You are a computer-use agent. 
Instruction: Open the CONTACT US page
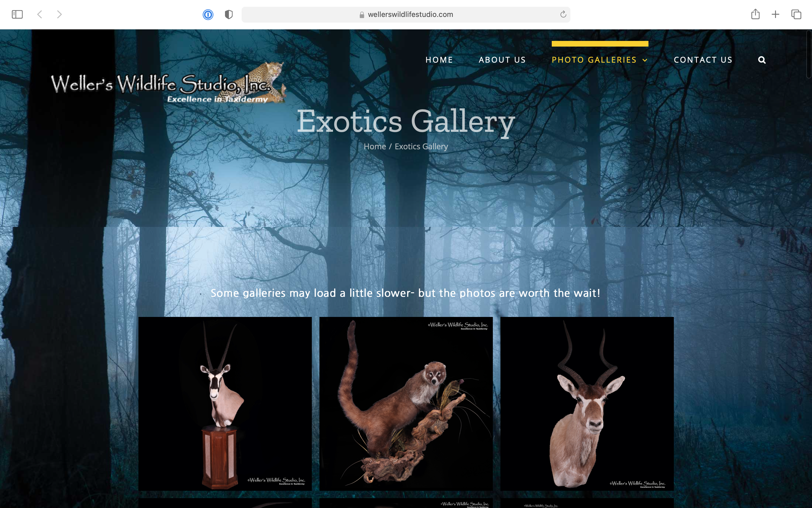pyautogui.click(x=703, y=60)
